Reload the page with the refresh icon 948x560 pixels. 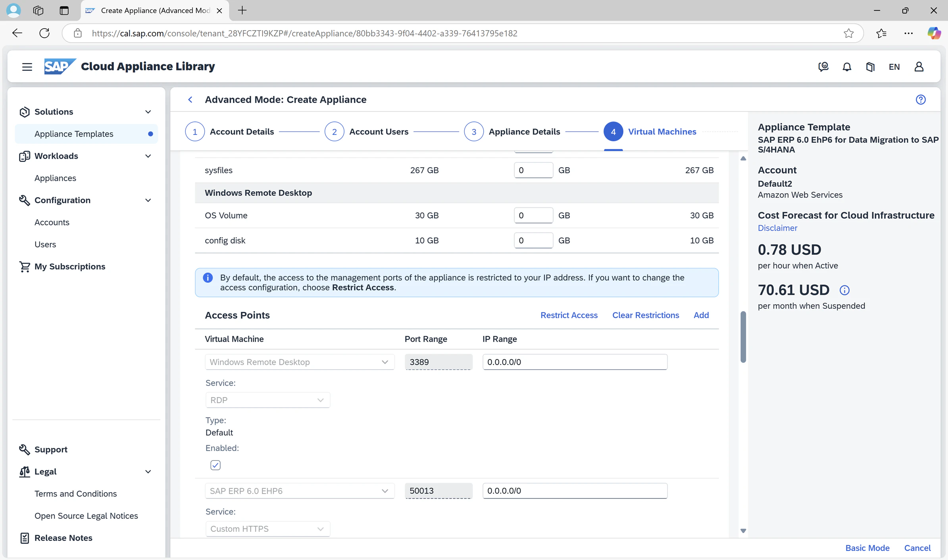click(44, 33)
